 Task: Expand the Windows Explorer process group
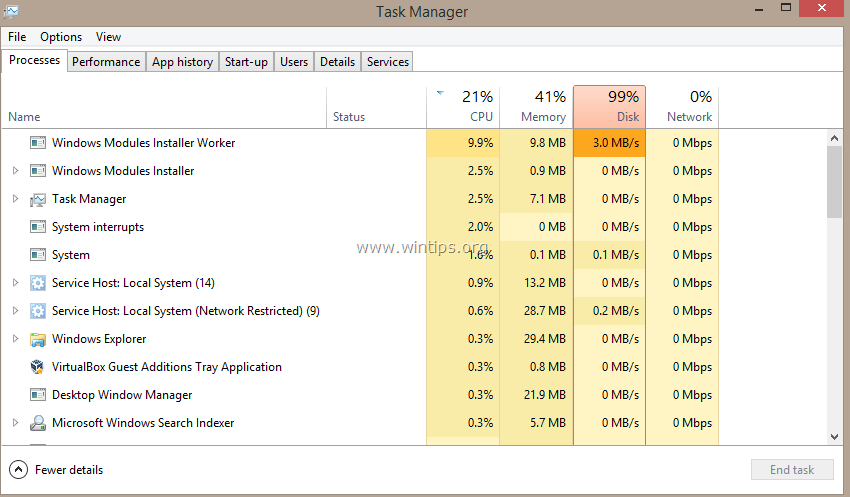15,339
